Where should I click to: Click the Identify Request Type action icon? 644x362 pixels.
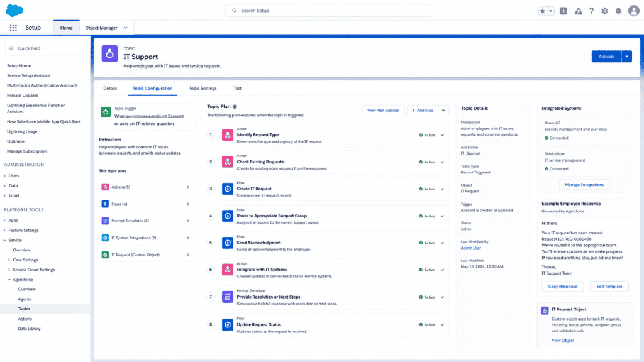tap(228, 134)
